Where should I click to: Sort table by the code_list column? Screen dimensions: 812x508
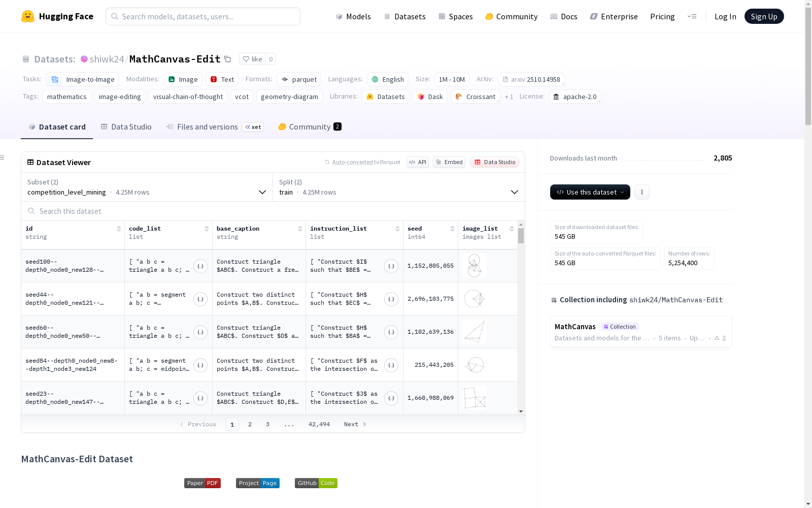(x=207, y=229)
